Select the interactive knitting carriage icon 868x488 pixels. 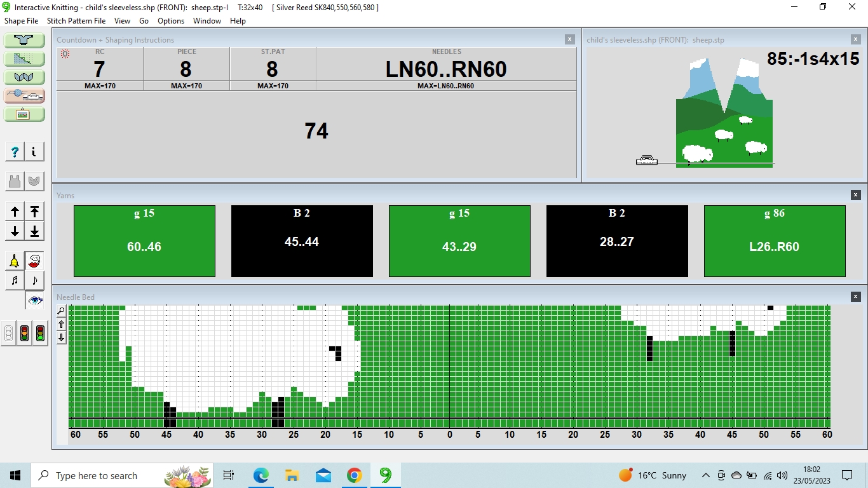pos(24,96)
